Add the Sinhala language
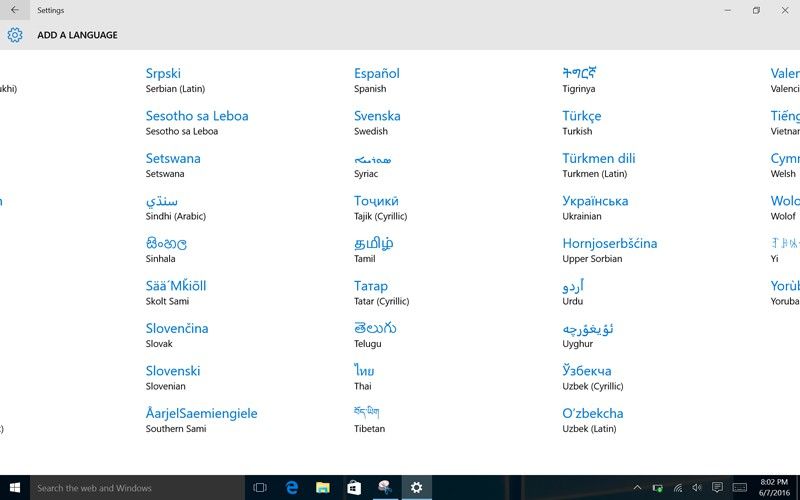Image resolution: width=800 pixels, height=500 pixels. [x=166, y=250]
